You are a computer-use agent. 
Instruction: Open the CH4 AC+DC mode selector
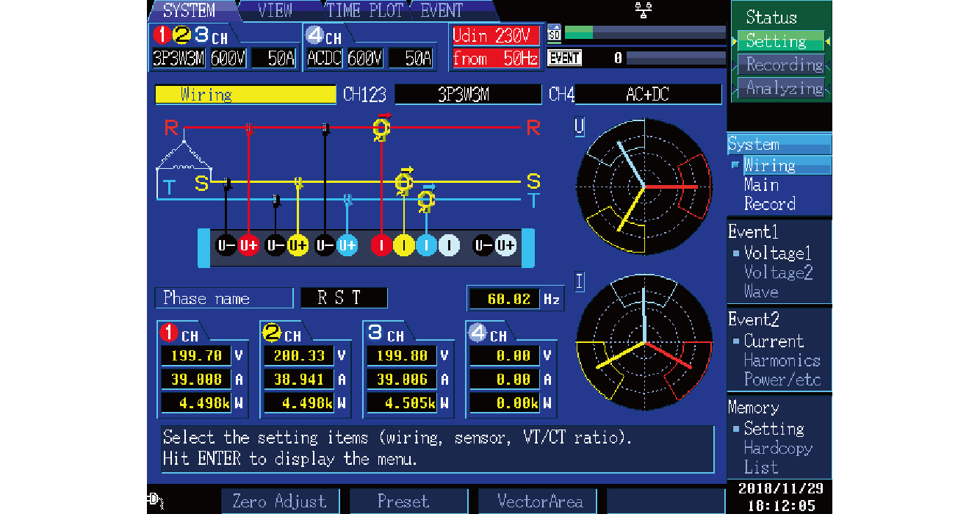[648, 95]
